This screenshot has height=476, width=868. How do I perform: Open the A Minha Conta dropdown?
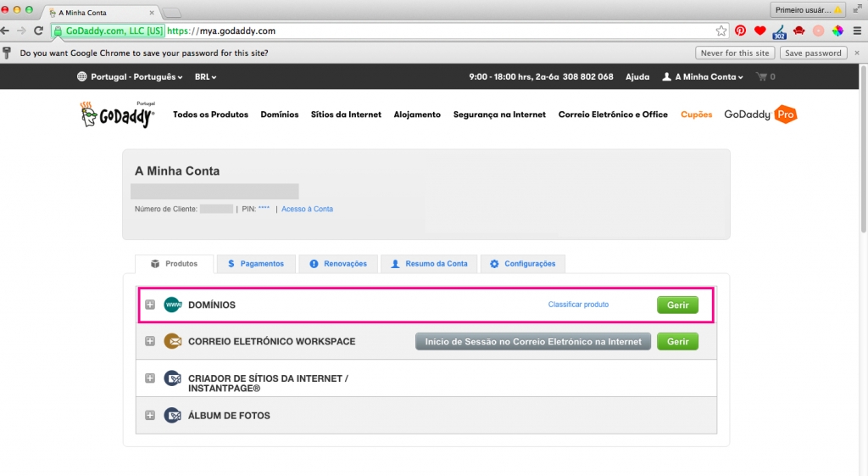703,77
